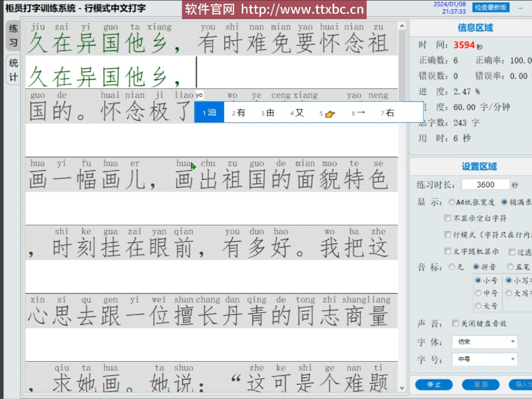Image resolution: width=532 pixels, height=399 pixels.
Task: Switch to the 统计 sidebar tab
Action: (13, 70)
